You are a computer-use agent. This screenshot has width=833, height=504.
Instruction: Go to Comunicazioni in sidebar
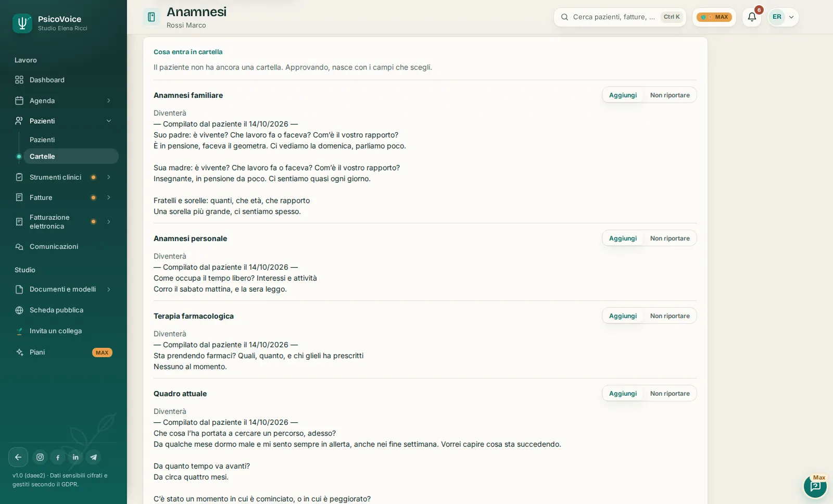click(64, 247)
